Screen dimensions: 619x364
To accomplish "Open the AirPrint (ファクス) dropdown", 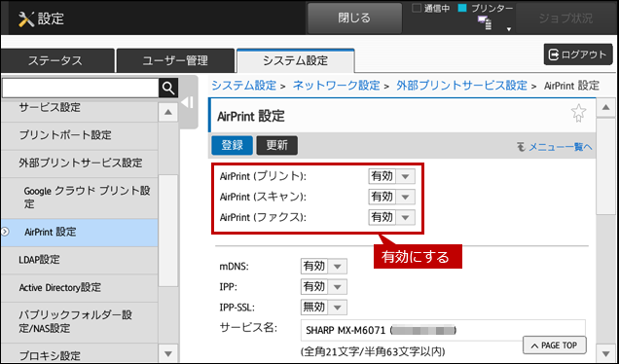I will 391,217.
